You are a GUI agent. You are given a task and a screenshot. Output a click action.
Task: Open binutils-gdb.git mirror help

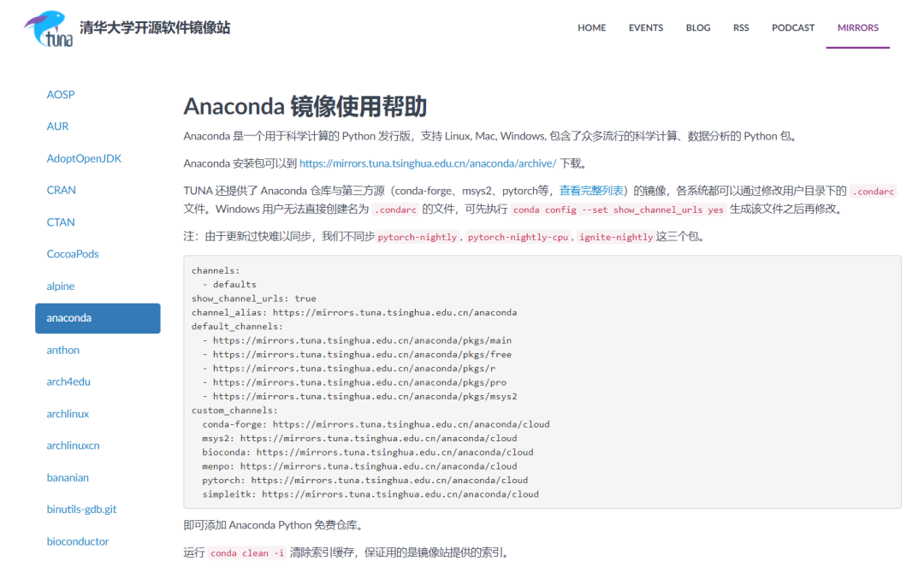(81, 509)
